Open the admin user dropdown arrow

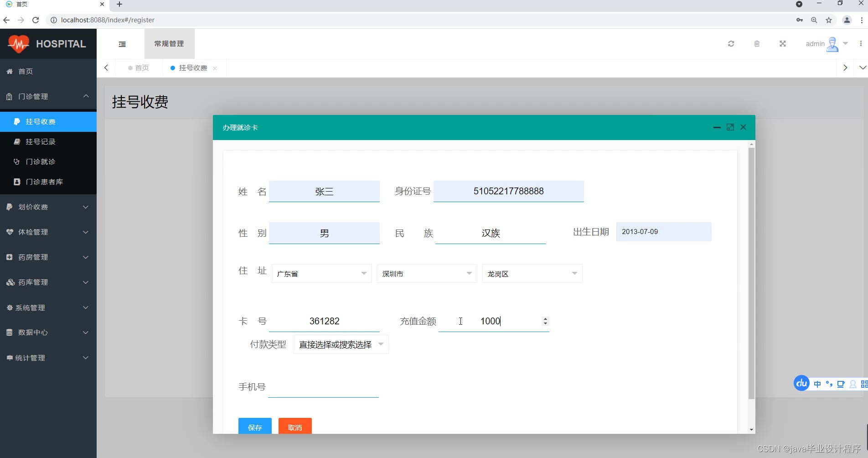coord(846,44)
